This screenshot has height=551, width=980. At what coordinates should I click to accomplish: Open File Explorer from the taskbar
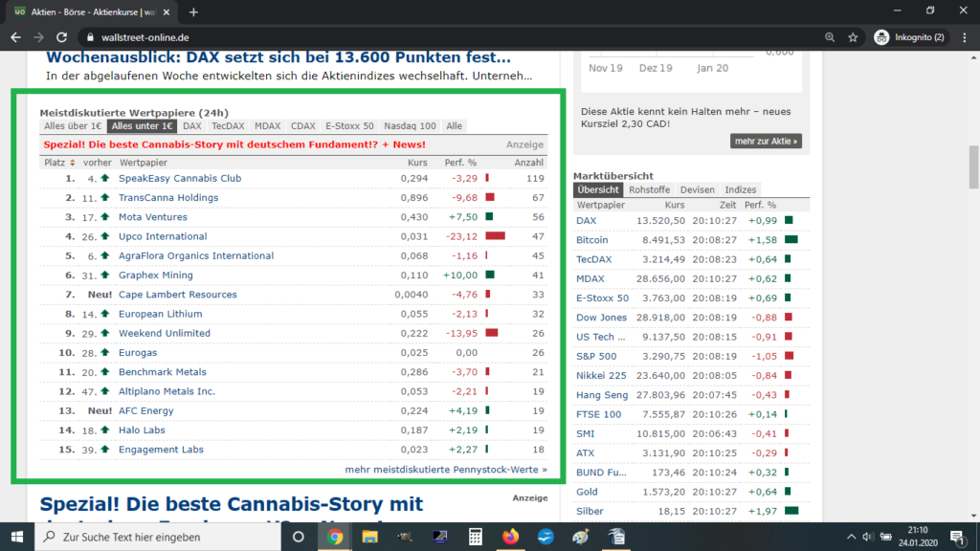click(x=369, y=537)
